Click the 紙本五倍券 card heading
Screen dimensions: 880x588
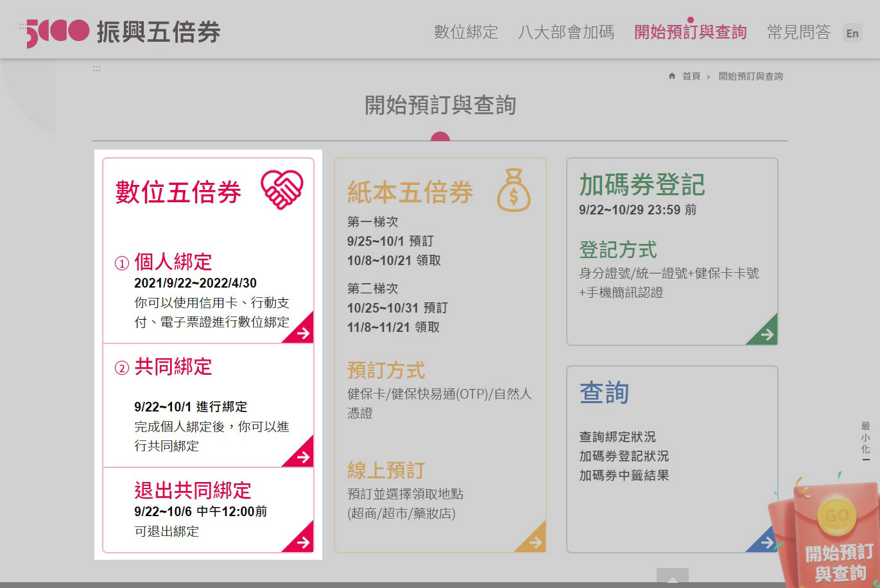click(410, 192)
